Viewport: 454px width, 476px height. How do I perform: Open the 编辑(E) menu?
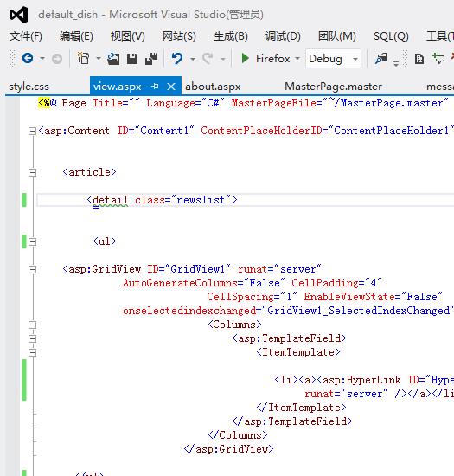click(76, 36)
